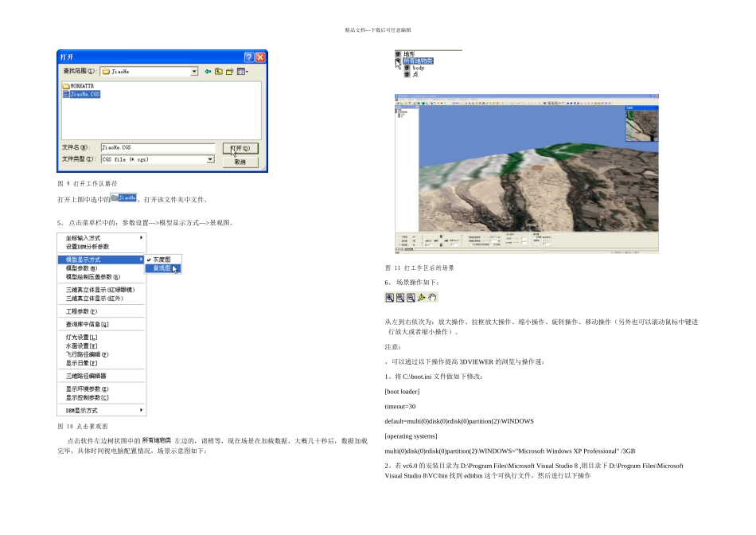Click the zoom-in tool icon

click(x=390, y=298)
